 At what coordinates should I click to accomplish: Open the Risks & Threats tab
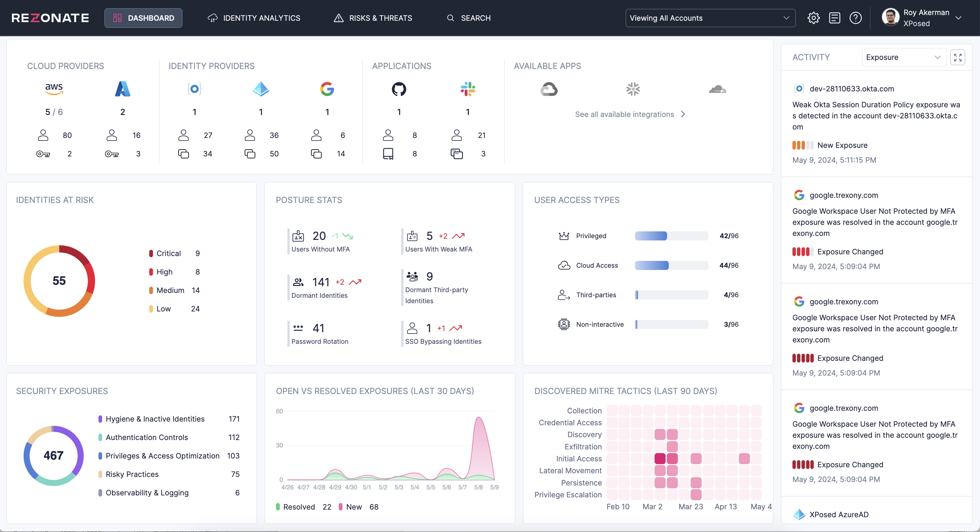click(x=373, y=18)
